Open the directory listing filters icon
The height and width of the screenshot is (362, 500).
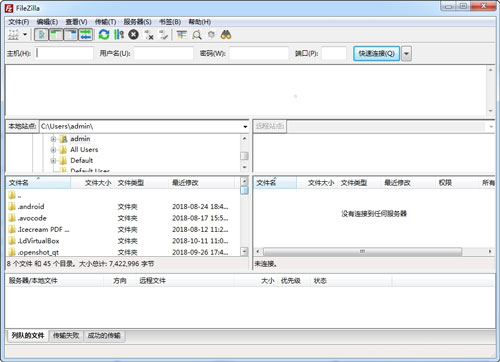tap(182, 35)
